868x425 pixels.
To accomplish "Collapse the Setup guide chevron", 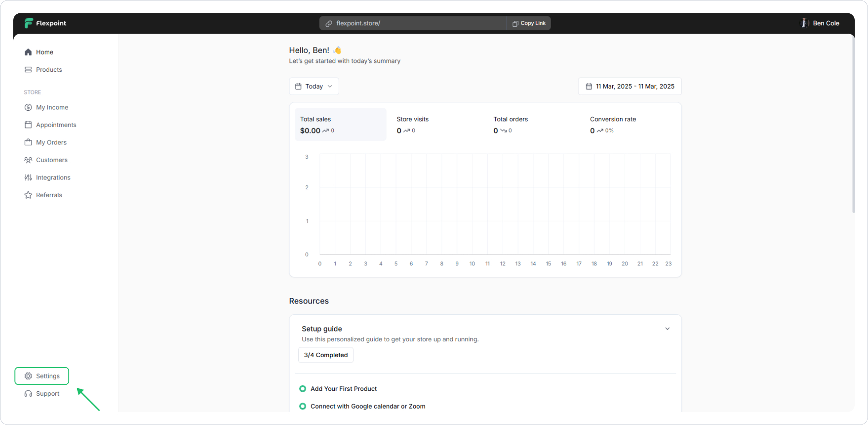I will pos(667,329).
